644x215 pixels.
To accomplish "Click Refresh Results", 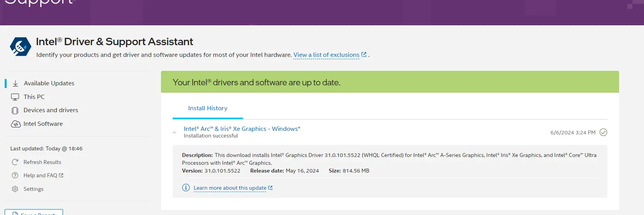I will (x=42, y=162).
